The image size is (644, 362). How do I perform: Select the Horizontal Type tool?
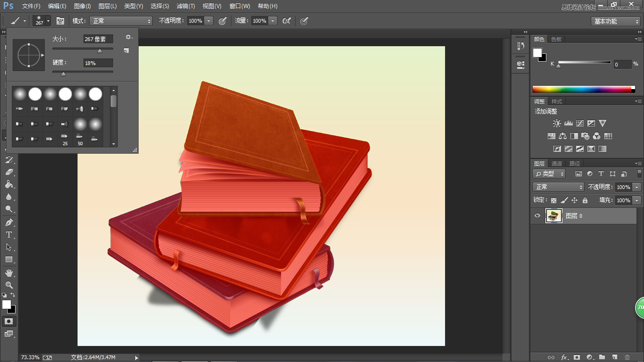pyautogui.click(x=9, y=235)
